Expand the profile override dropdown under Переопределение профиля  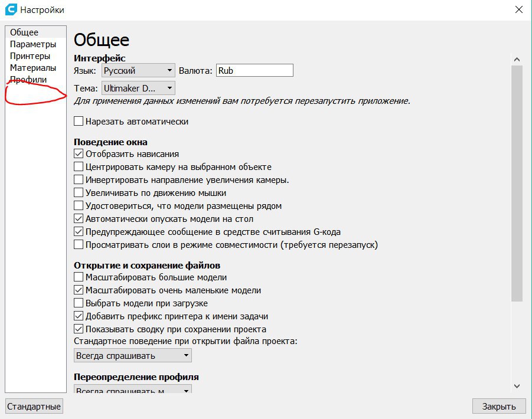(133, 389)
